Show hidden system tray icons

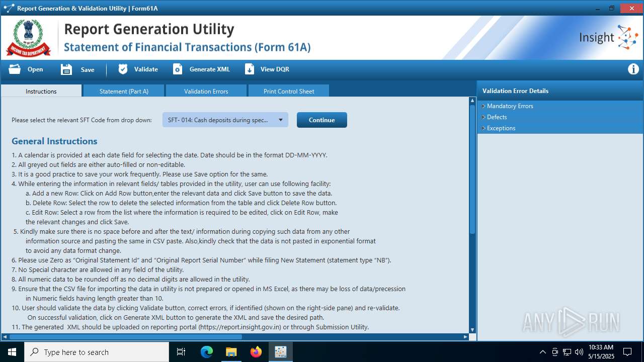pyautogui.click(x=542, y=352)
